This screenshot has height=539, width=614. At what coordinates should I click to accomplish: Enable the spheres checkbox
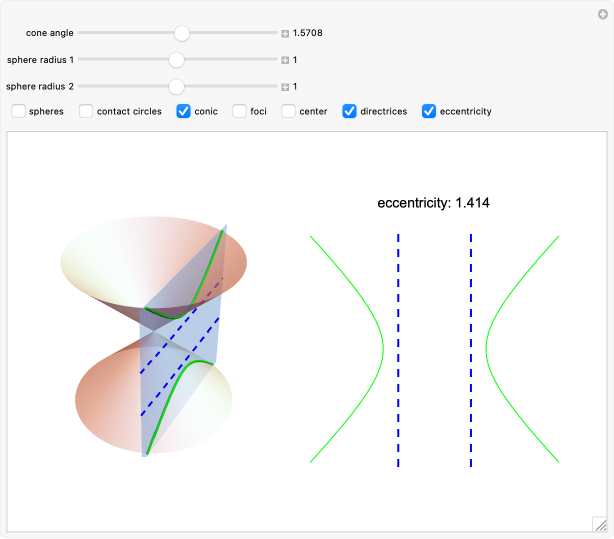19,111
